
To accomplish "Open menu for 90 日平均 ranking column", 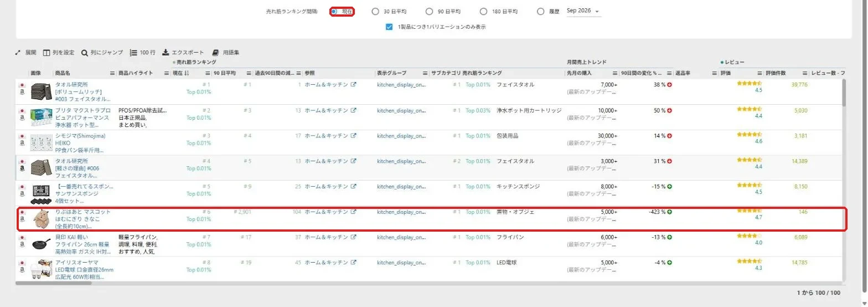I will pos(249,73).
